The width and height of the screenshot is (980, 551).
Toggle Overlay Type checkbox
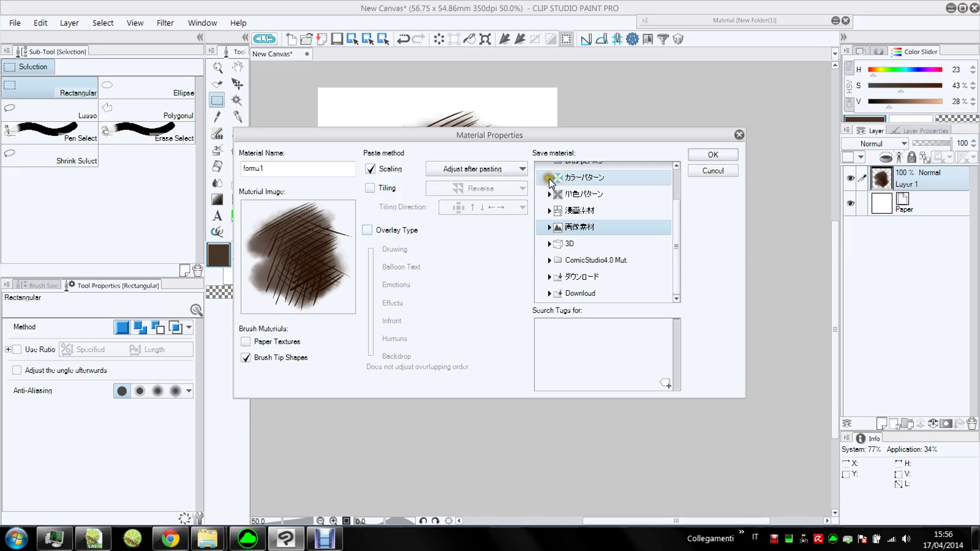(367, 230)
